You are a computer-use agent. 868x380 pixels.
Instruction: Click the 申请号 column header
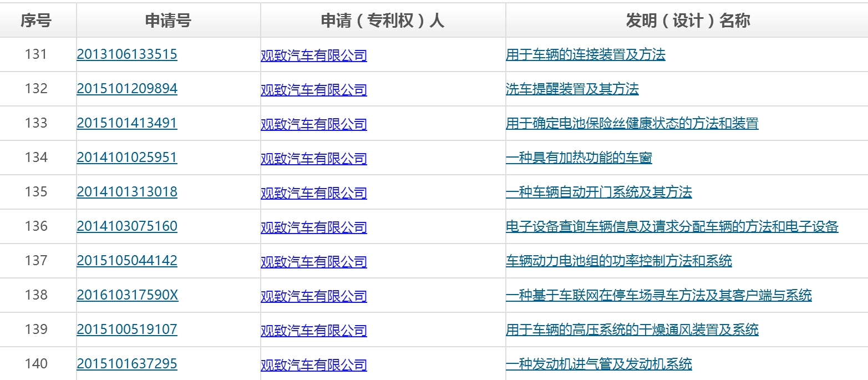click(x=168, y=21)
